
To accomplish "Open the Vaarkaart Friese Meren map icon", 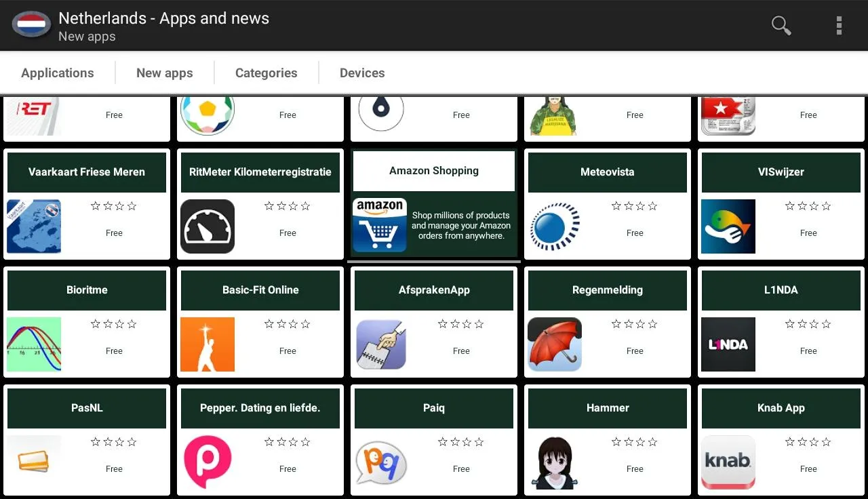I will coord(34,226).
